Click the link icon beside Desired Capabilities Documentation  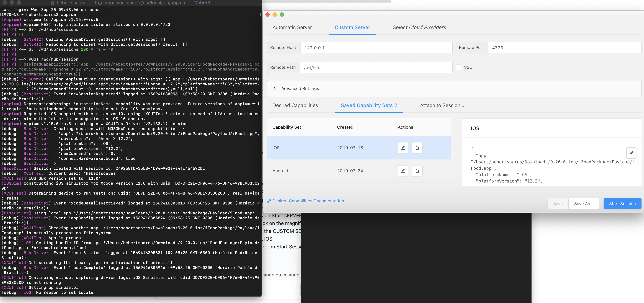[x=269, y=201]
